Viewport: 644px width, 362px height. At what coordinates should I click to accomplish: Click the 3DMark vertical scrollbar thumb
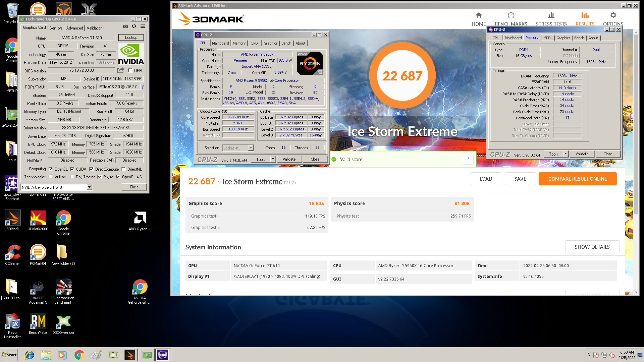pos(636,124)
